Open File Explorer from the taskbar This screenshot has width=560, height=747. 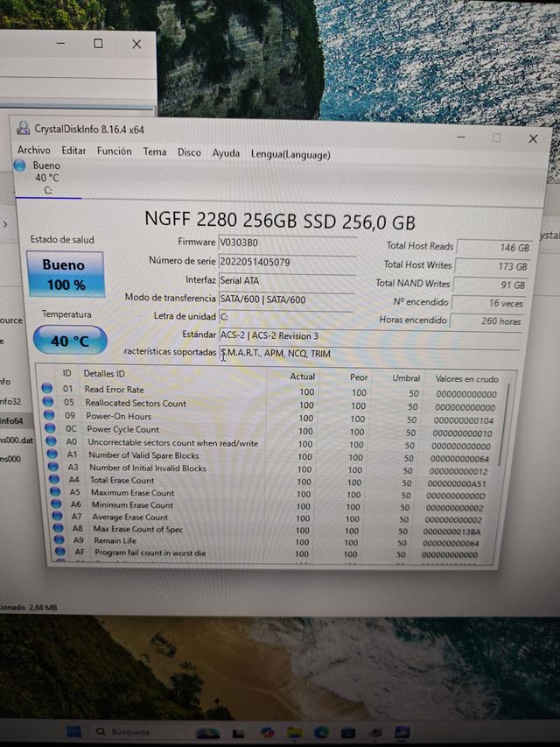click(x=295, y=733)
